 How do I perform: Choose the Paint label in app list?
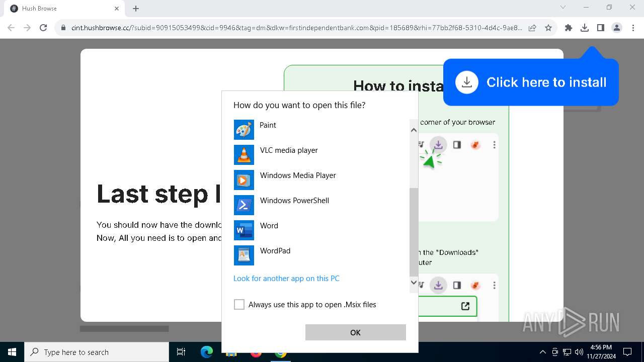click(268, 125)
